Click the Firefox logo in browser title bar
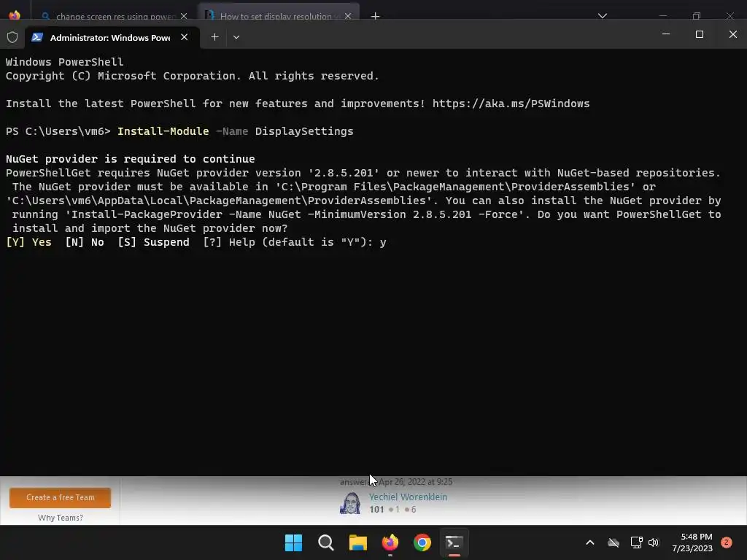Screen dimensions: 747x560 tap(15, 15)
